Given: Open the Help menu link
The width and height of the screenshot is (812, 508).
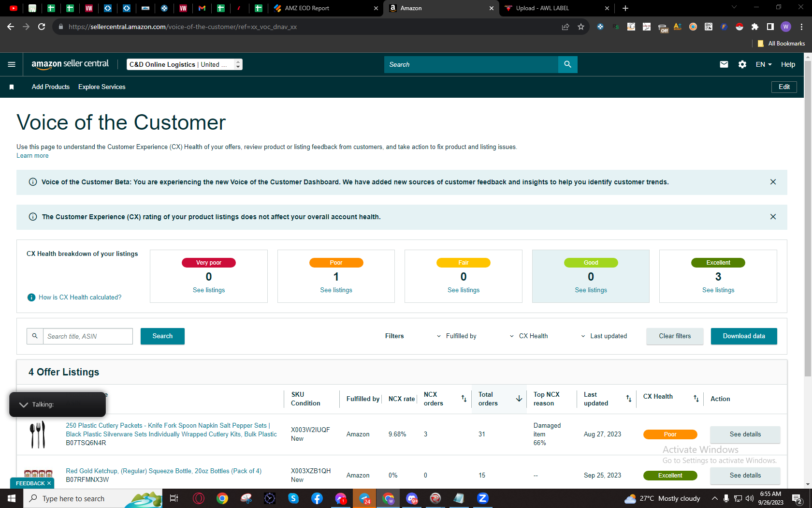Looking at the screenshot, I should point(788,64).
